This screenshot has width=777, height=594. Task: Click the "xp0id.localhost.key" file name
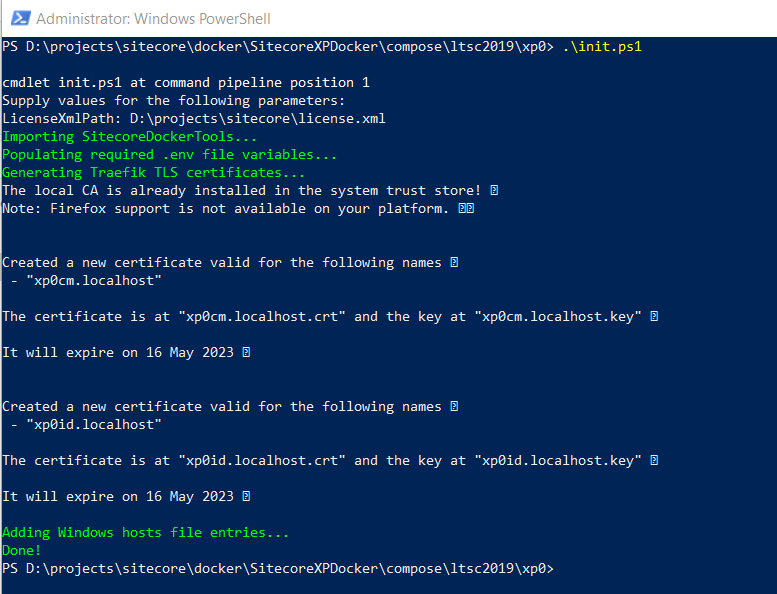tap(557, 460)
